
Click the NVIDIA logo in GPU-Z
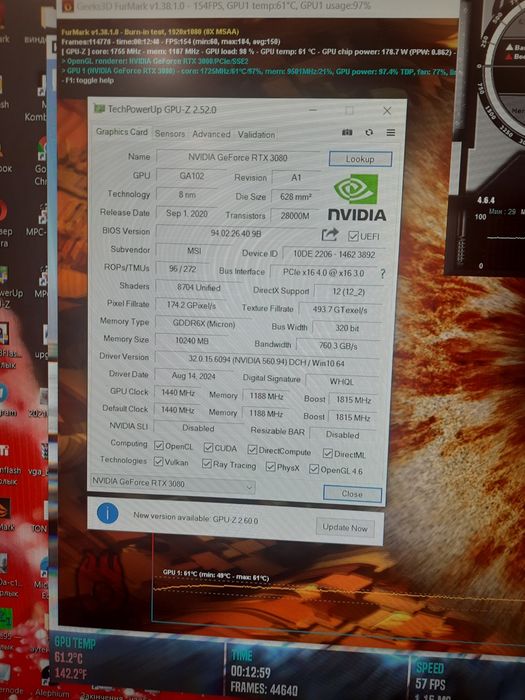(x=356, y=198)
